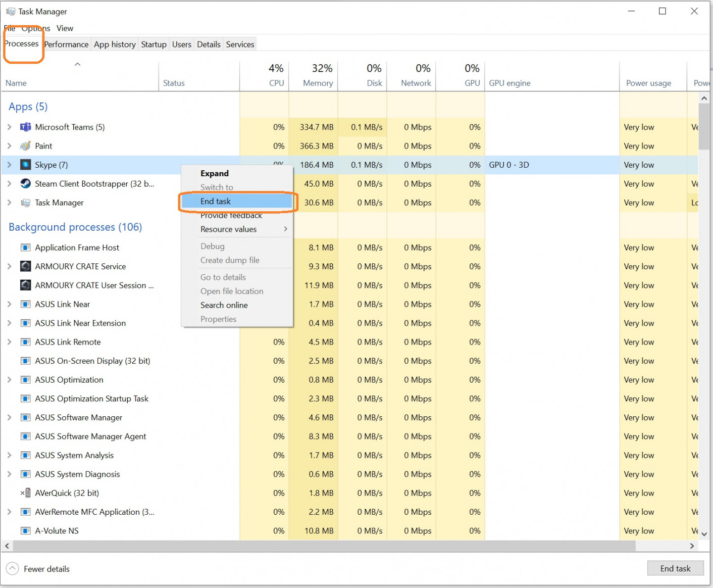Switch to the Details tab
This screenshot has height=588, width=713.
coord(209,44)
